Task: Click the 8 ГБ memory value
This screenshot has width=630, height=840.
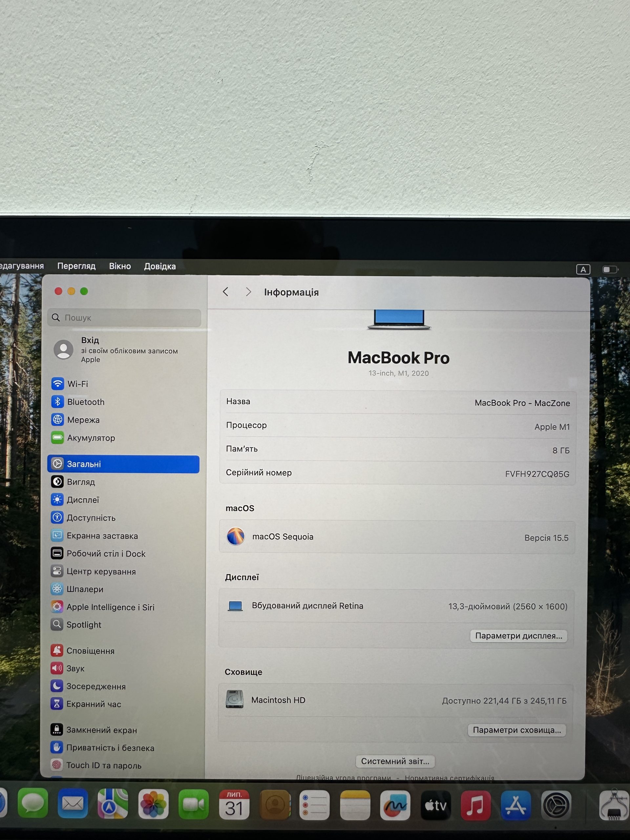Action: point(561,451)
